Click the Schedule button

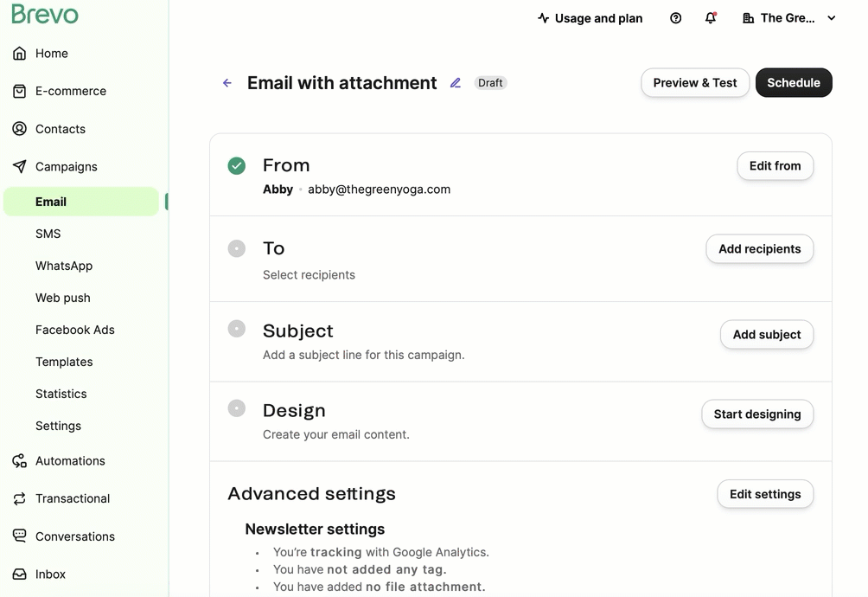[x=793, y=82]
